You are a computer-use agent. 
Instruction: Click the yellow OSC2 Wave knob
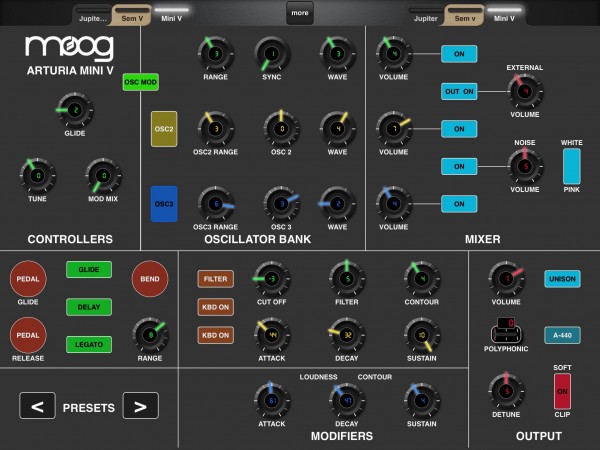click(338, 129)
